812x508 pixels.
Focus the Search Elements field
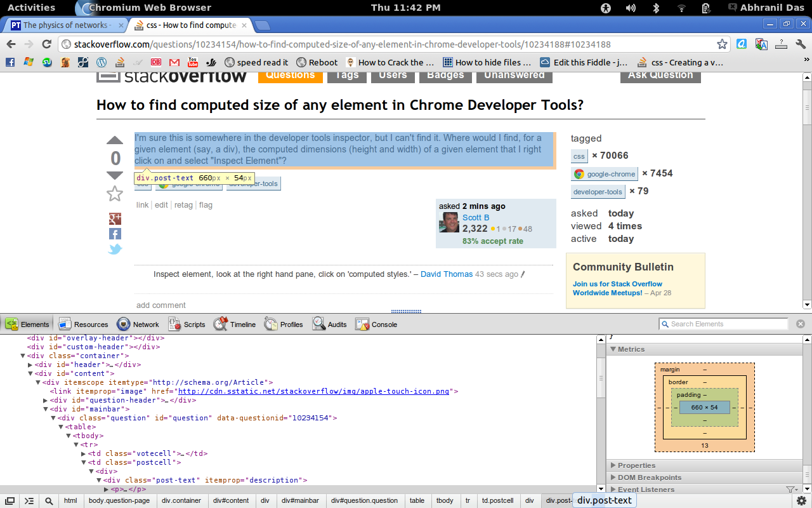pos(723,324)
